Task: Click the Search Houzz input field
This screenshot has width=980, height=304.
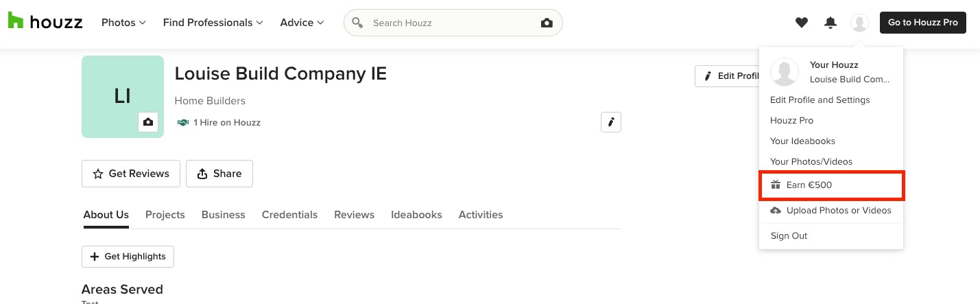Action: 453,23
